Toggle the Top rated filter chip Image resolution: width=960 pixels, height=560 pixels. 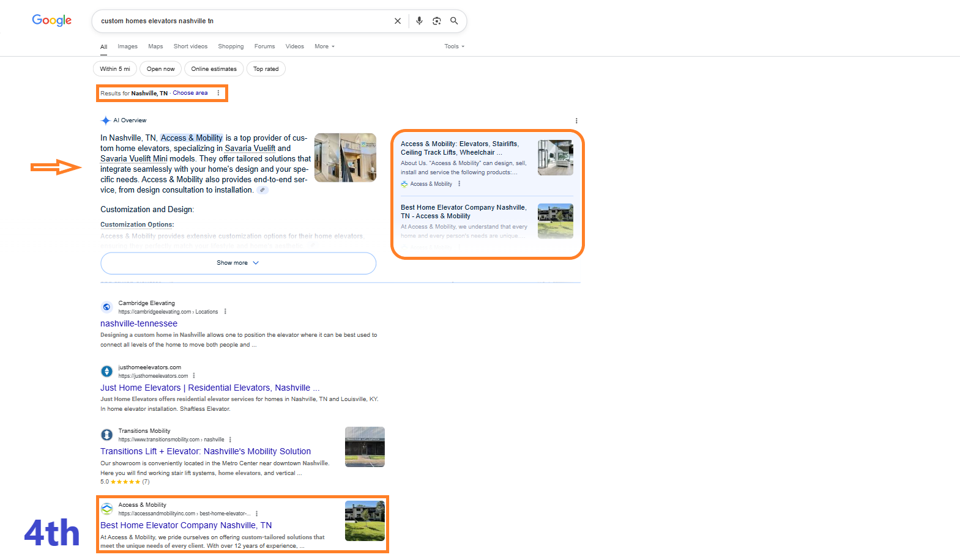[x=266, y=69]
